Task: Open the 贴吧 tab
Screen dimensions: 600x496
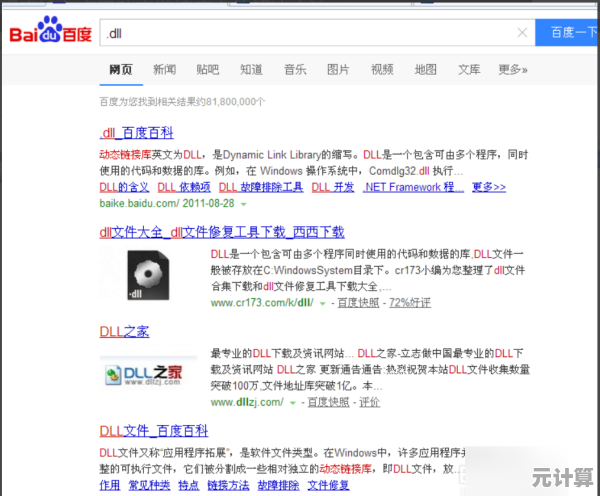Action: pyautogui.click(x=208, y=70)
